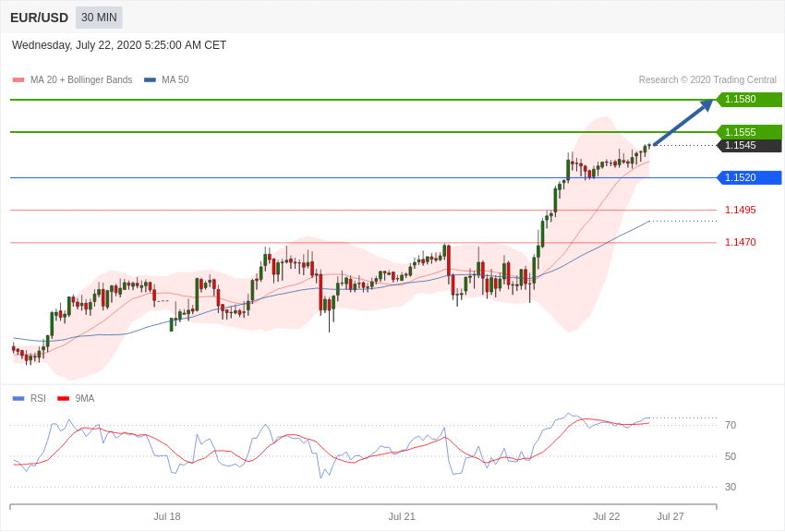Click the 1.1545 current price tag
The width and height of the screenshot is (785, 532).
(749, 145)
